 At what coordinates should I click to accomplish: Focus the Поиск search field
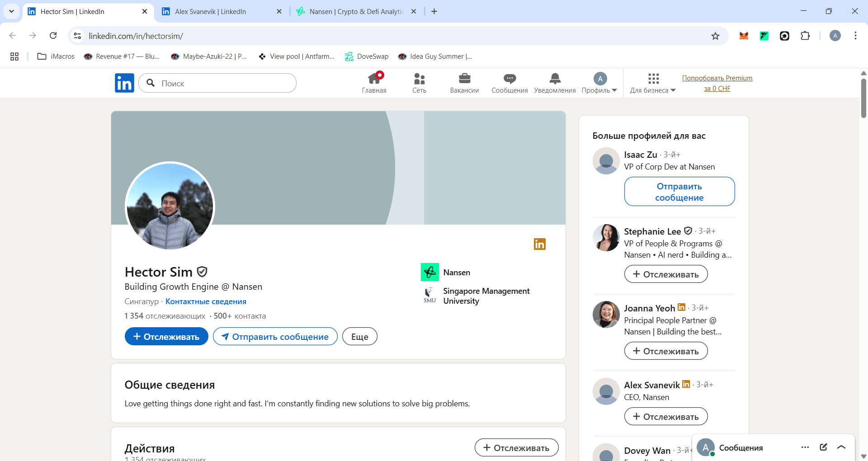click(x=217, y=83)
